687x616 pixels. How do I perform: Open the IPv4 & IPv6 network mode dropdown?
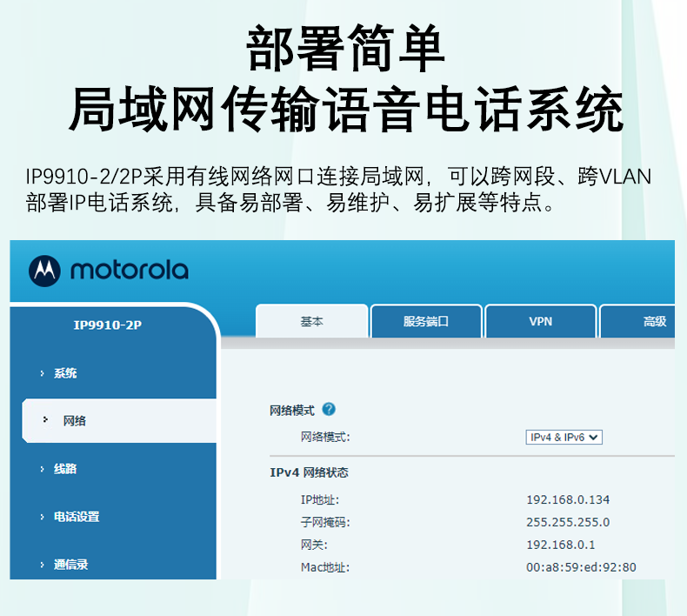coord(564,438)
